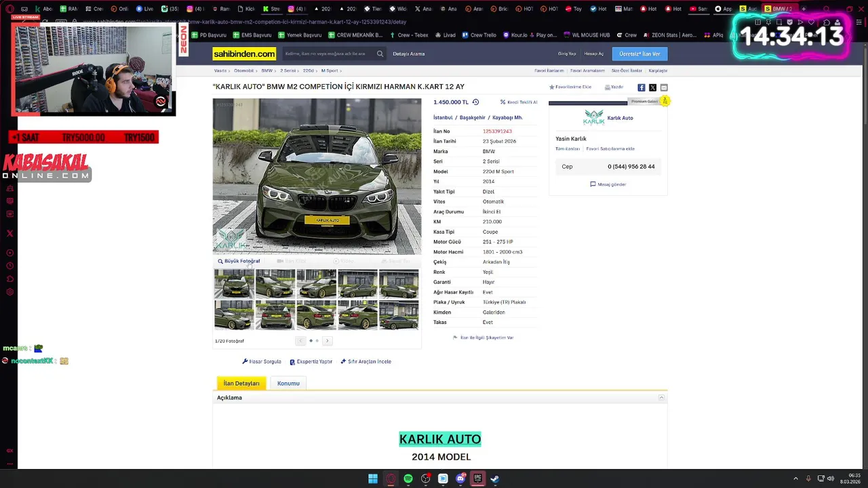Focus the listing search input field

point(328,54)
